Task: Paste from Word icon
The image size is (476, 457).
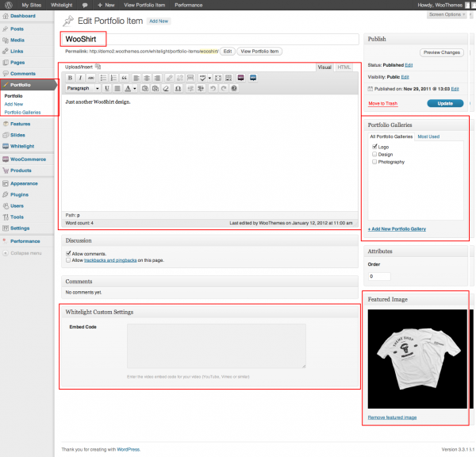Action: (155, 88)
